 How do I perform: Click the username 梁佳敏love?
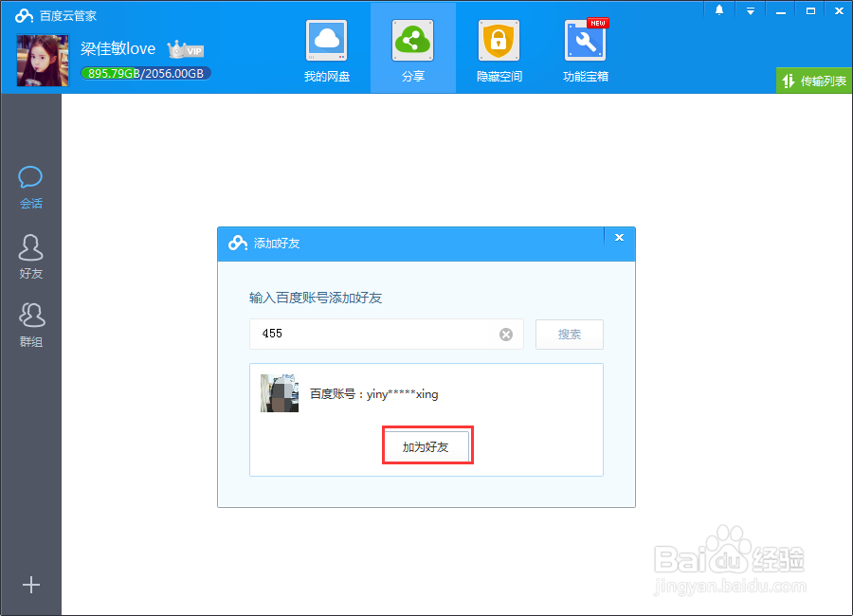(x=118, y=49)
